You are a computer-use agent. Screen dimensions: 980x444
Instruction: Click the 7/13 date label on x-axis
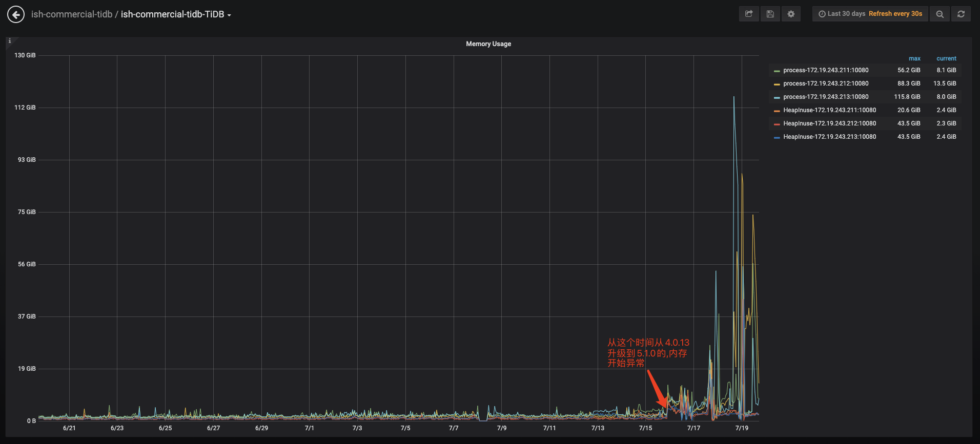[598, 428]
